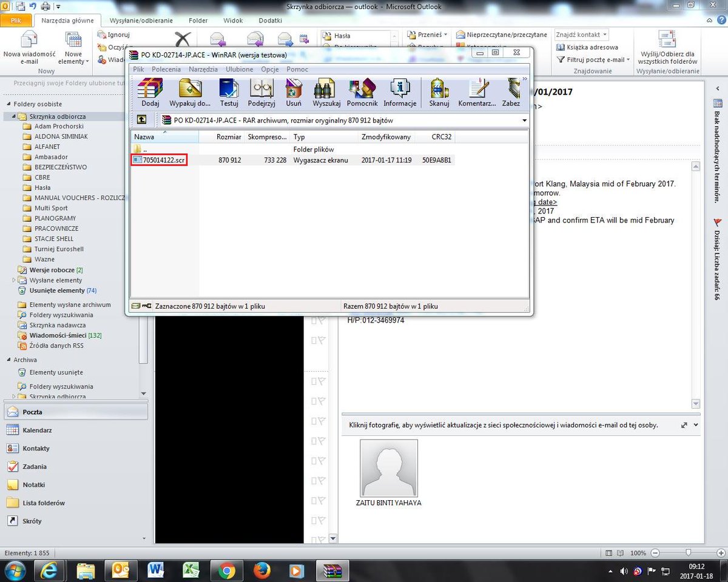
Task: Open Outlook Plik tab
Action: point(17,21)
